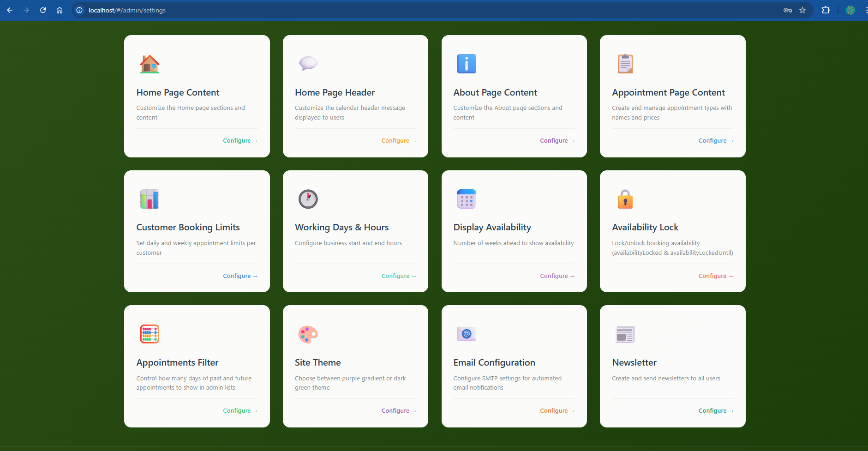868x451 pixels.
Task: Click text 'Create and send newsletters to all users'
Action: coord(666,379)
